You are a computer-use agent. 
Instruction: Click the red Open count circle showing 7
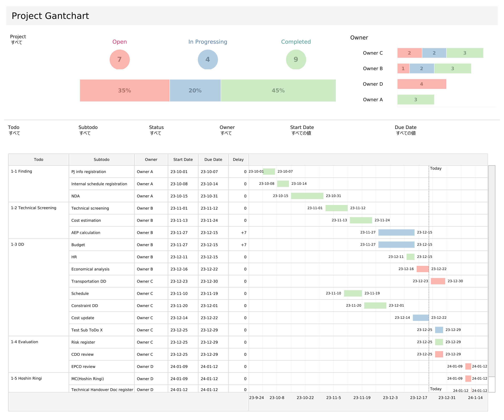[x=119, y=59]
